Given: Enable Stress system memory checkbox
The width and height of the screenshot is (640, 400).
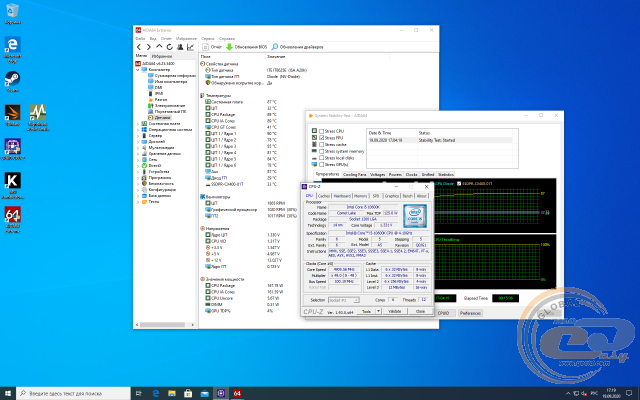Looking at the screenshot, I should click(322, 151).
